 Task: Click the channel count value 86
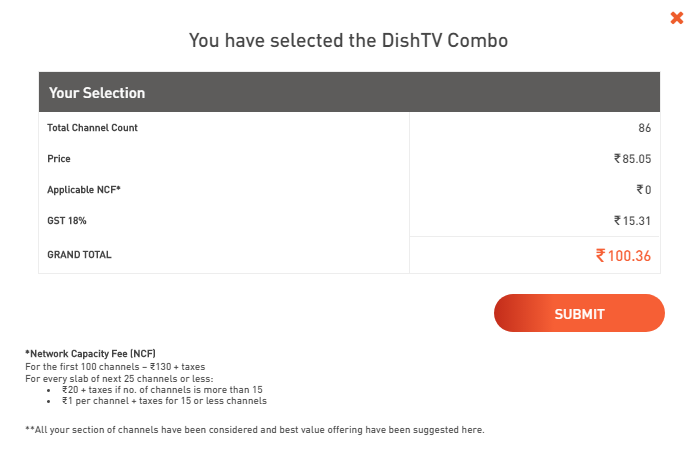644,128
